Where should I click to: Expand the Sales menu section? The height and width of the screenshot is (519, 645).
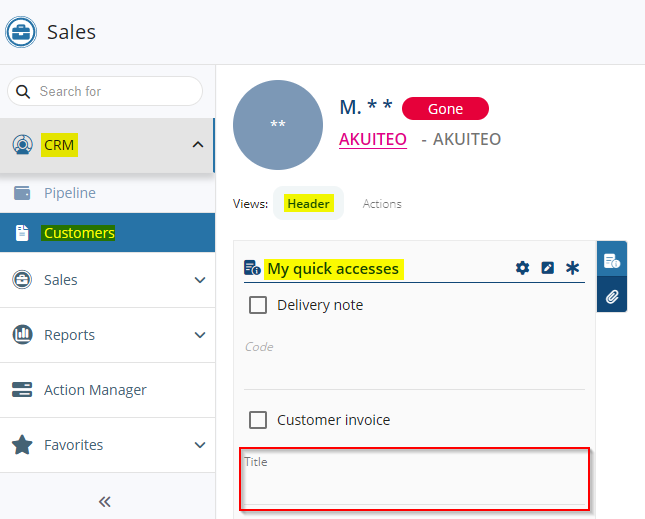pyautogui.click(x=199, y=280)
